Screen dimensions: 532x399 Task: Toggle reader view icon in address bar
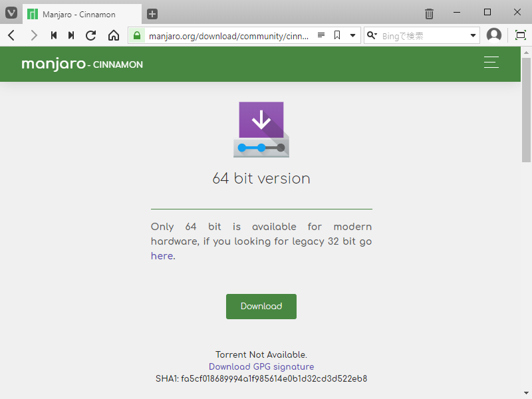pos(321,35)
